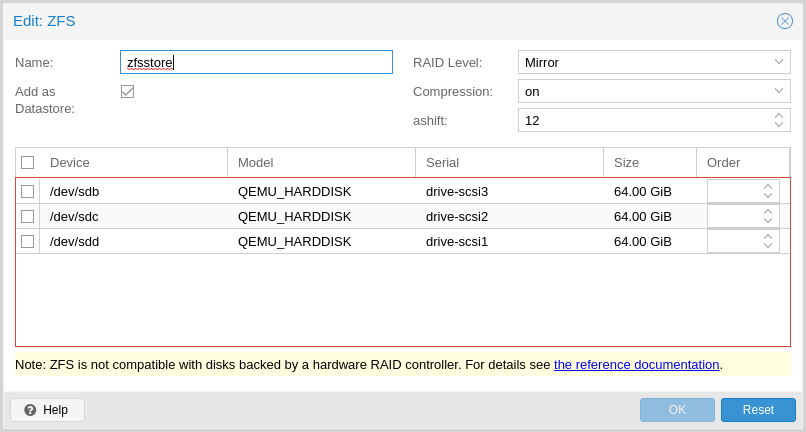Image resolution: width=806 pixels, height=432 pixels.
Task: Decrease Order for /dev/sdc row
Action: point(768,221)
